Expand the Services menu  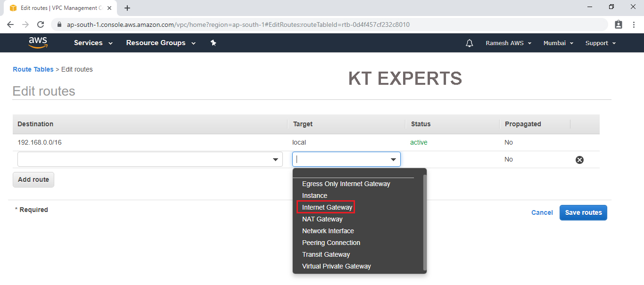[93, 43]
